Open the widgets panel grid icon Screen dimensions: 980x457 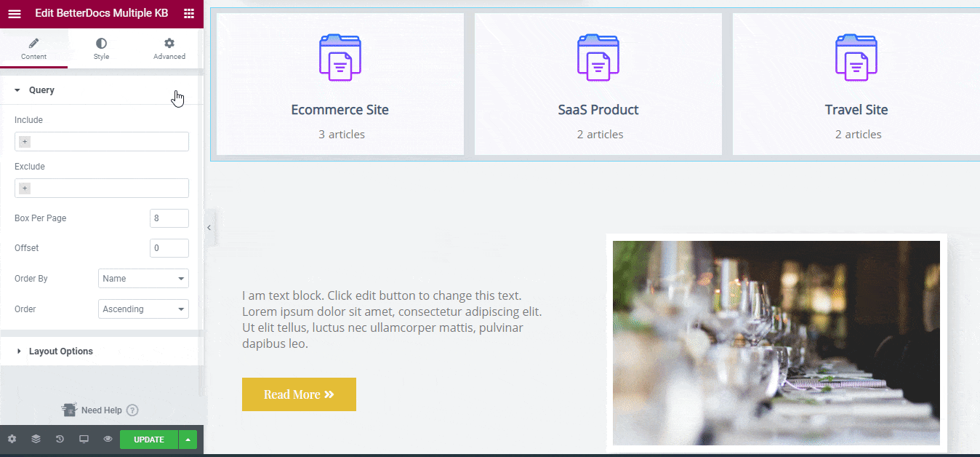click(189, 13)
